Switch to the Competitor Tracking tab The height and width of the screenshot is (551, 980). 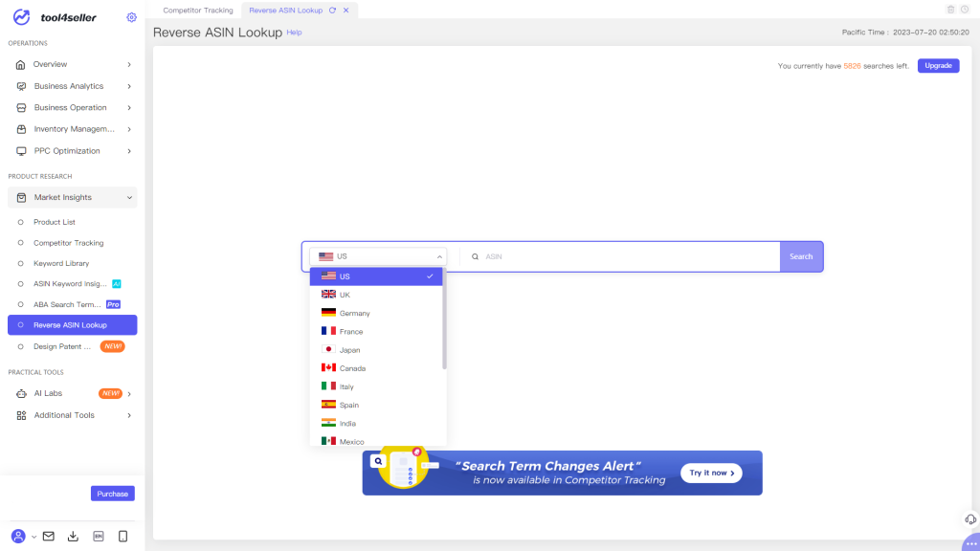click(x=197, y=10)
